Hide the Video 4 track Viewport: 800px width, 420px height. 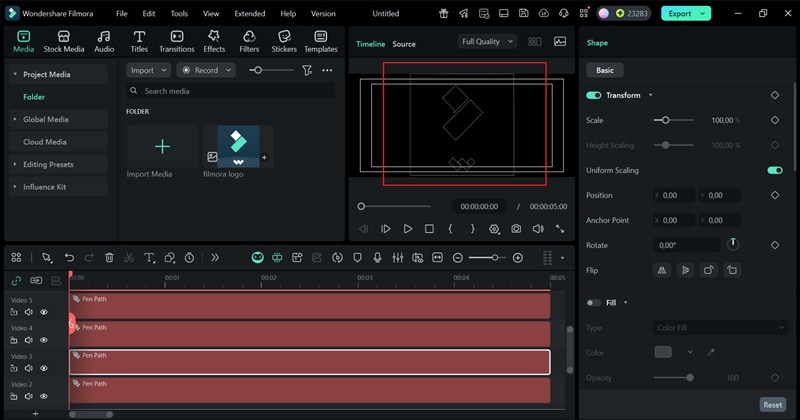tap(44, 340)
